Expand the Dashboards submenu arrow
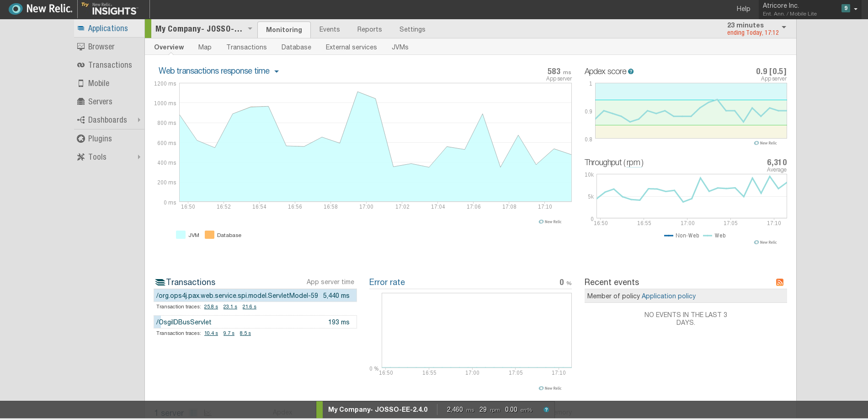868x420 pixels. click(139, 120)
